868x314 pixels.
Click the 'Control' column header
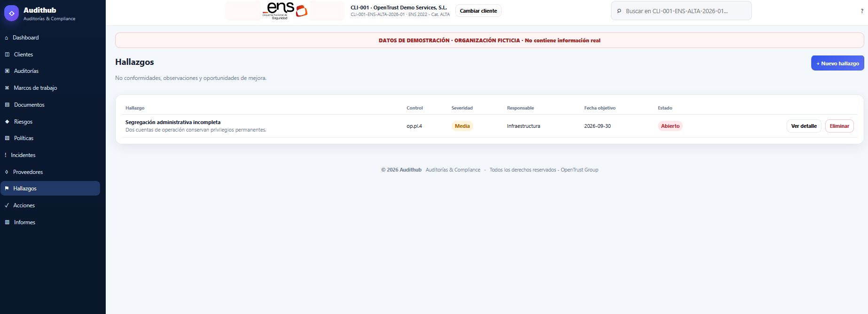coord(414,108)
